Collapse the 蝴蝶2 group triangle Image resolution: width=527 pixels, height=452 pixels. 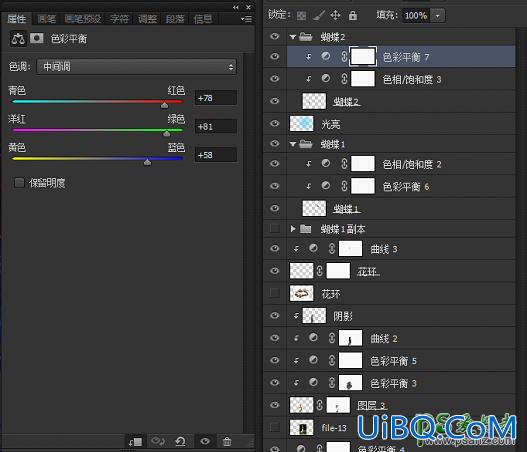(x=293, y=37)
